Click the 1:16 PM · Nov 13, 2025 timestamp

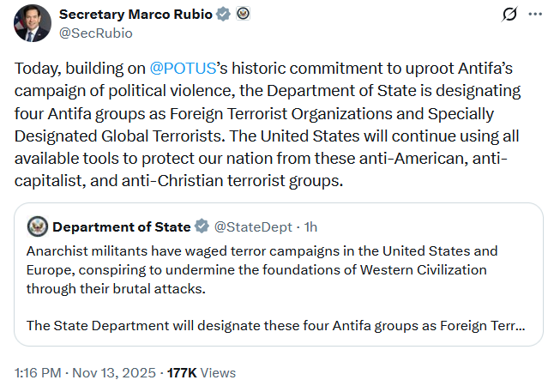(x=85, y=373)
